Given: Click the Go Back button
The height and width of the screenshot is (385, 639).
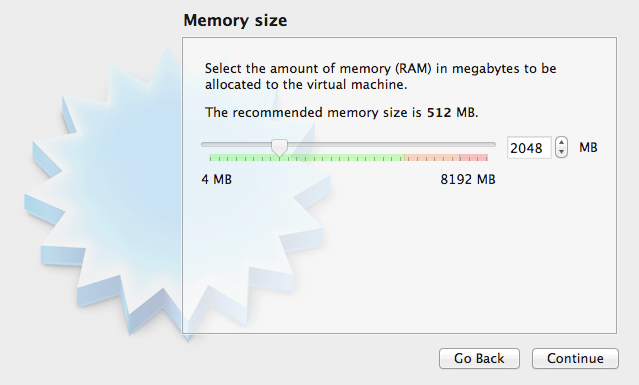Looking at the screenshot, I should pyautogui.click(x=479, y=359).
